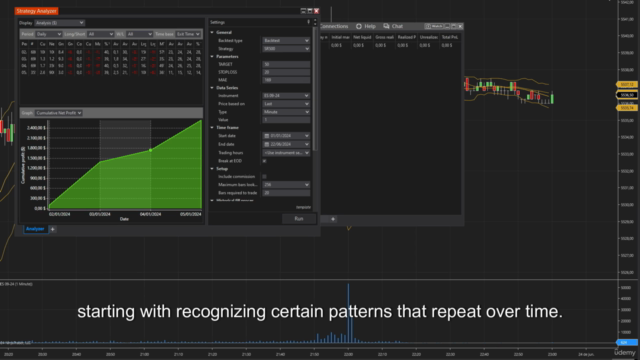Click the Strategy Analyzer title label
The width and height of the screenshot is (640, 360).
pyautogui.click(x=36, y=11)
